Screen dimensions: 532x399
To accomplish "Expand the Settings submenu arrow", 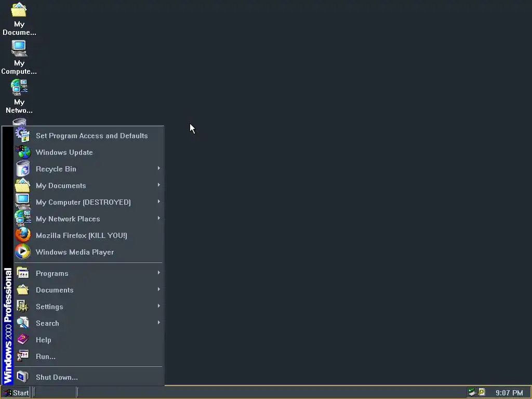I will pyautogui.click(x=158, y=306).
